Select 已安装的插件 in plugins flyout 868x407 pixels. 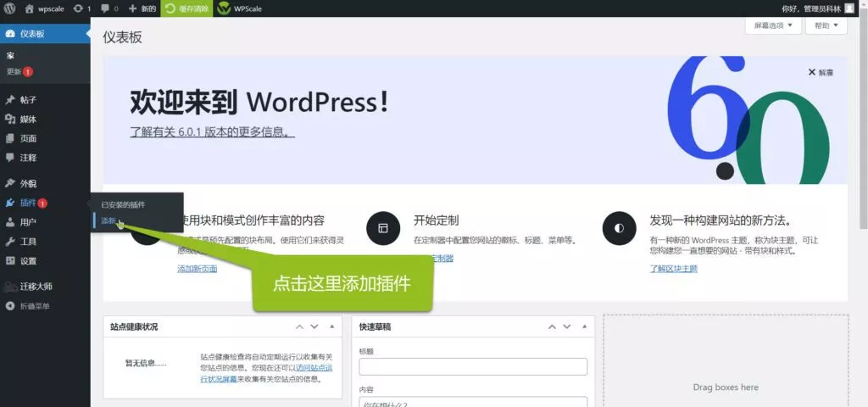(123, 205)
